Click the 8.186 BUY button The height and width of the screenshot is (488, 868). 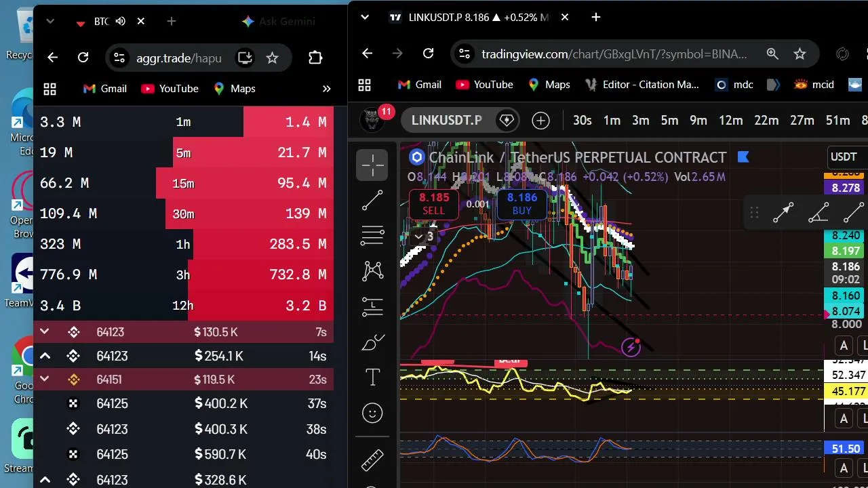(521, 204)
